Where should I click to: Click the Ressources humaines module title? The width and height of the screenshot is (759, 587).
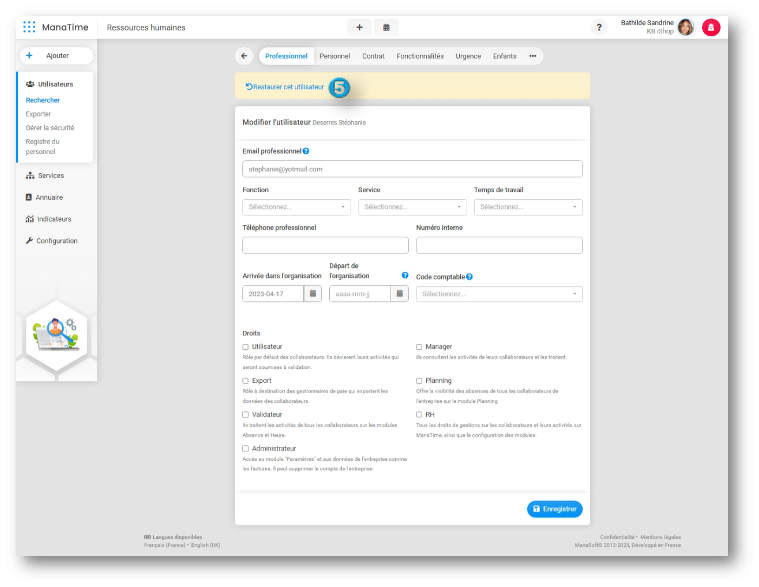[x=146, y=28]
